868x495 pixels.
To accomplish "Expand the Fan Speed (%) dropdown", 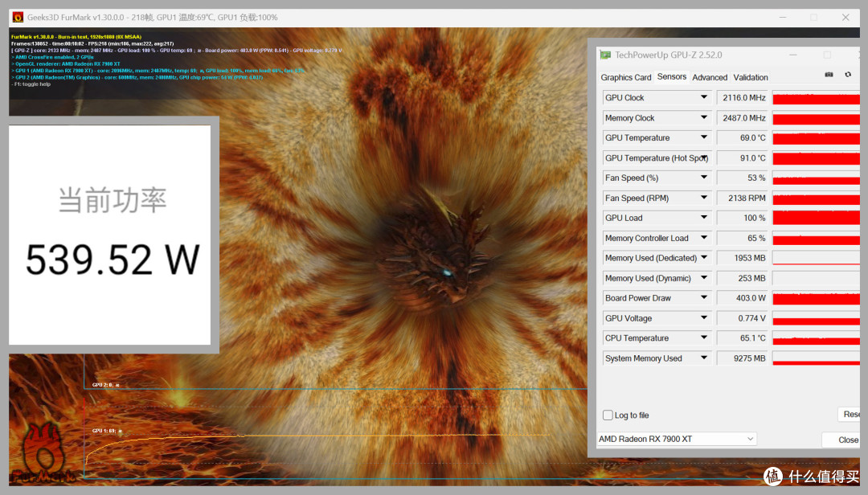I will tap(703, 178).
